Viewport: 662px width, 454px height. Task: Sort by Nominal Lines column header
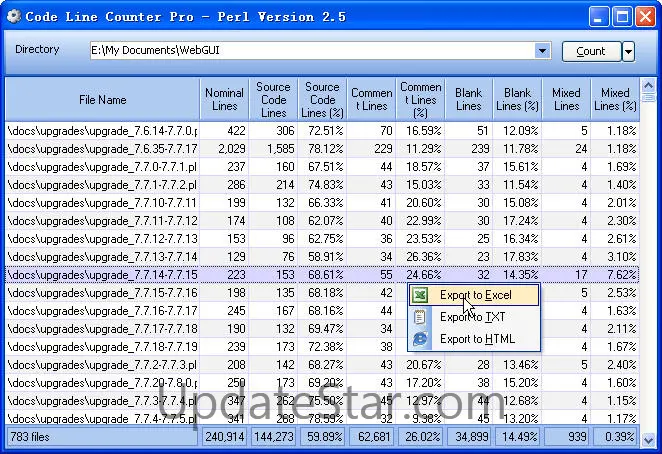point(224,100)
